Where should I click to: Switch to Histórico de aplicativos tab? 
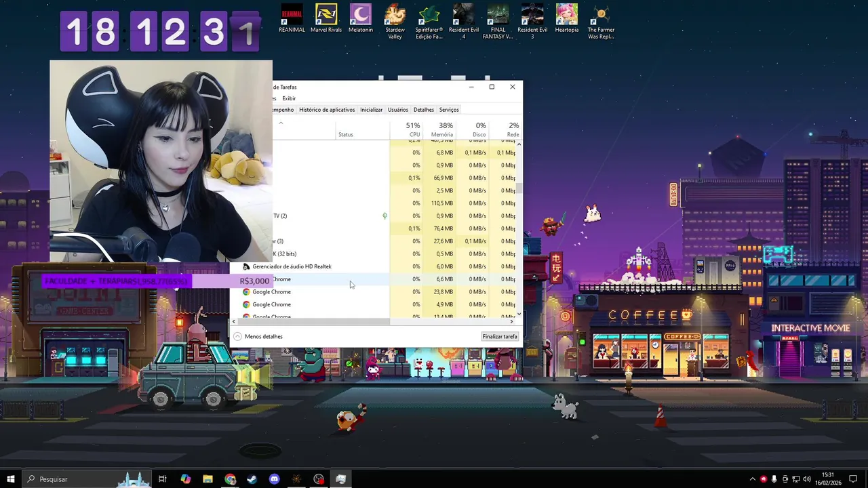[x=327, y=110]
